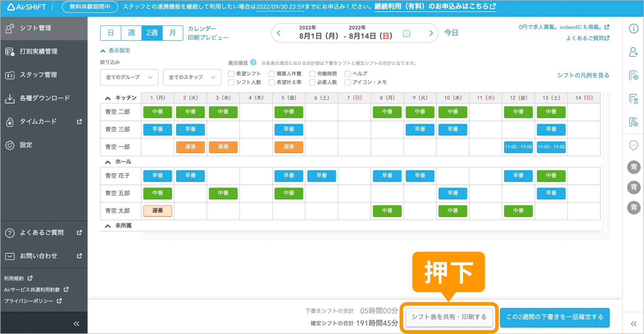Open the タイムカード page
The width and height of the screenshot is (644, 334).
click(37, 122)
